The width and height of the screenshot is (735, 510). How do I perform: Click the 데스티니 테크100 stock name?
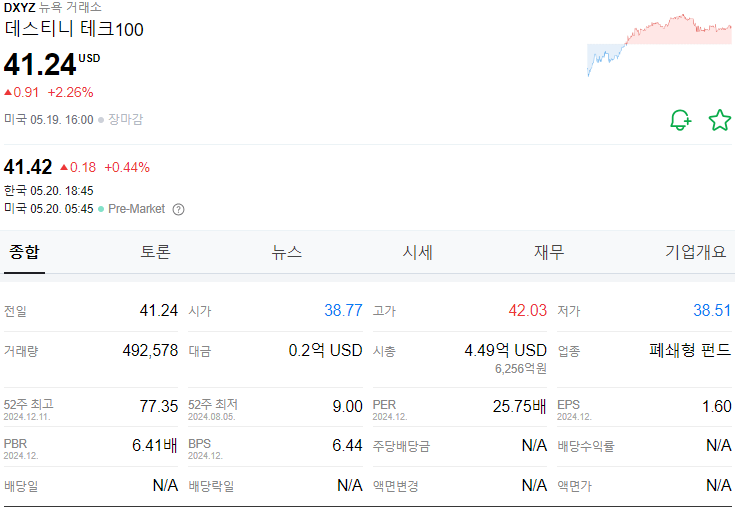click(x=74, y=29)
